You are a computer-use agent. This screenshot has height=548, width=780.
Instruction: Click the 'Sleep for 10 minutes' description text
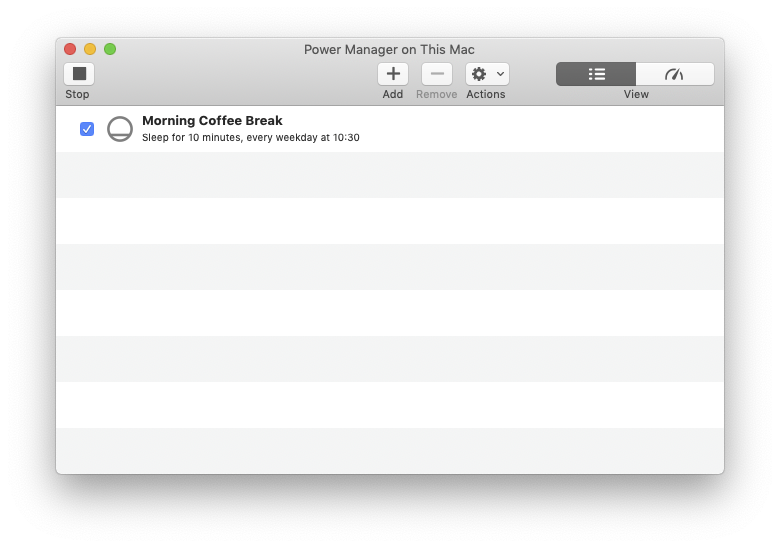point(250,138)
